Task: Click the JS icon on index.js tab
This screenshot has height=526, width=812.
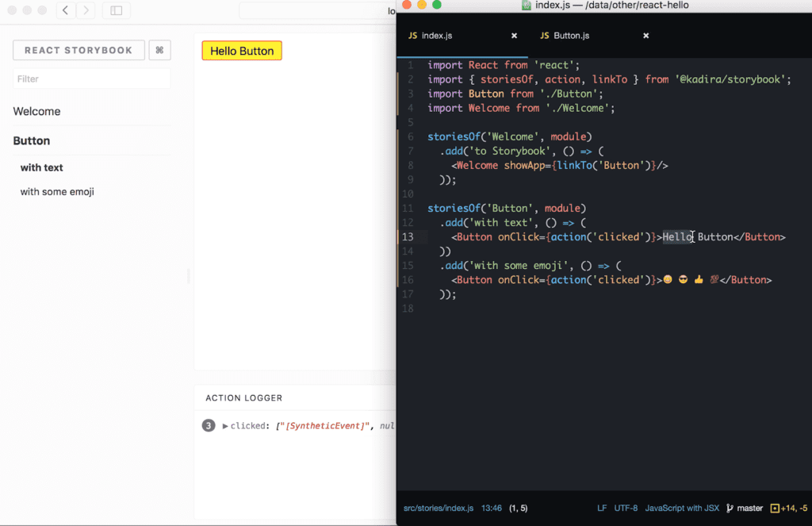Action: click(412, 36)
